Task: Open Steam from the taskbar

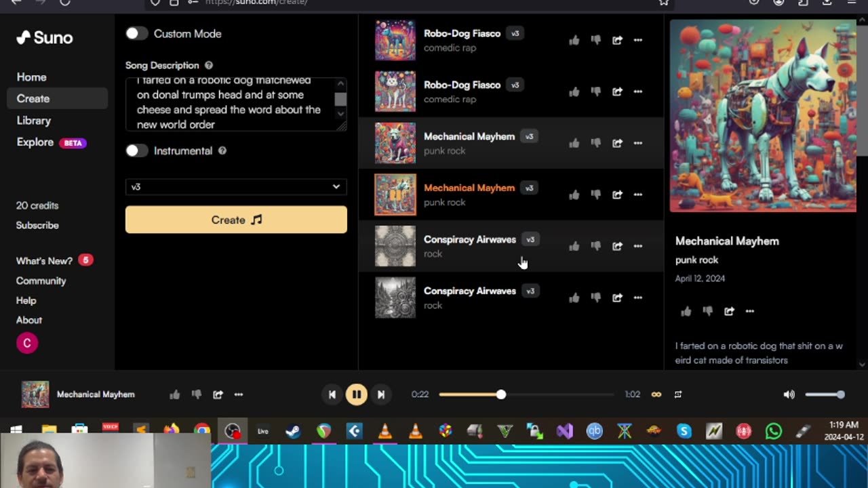Action: pyautogui.click(x=293, y=431)
